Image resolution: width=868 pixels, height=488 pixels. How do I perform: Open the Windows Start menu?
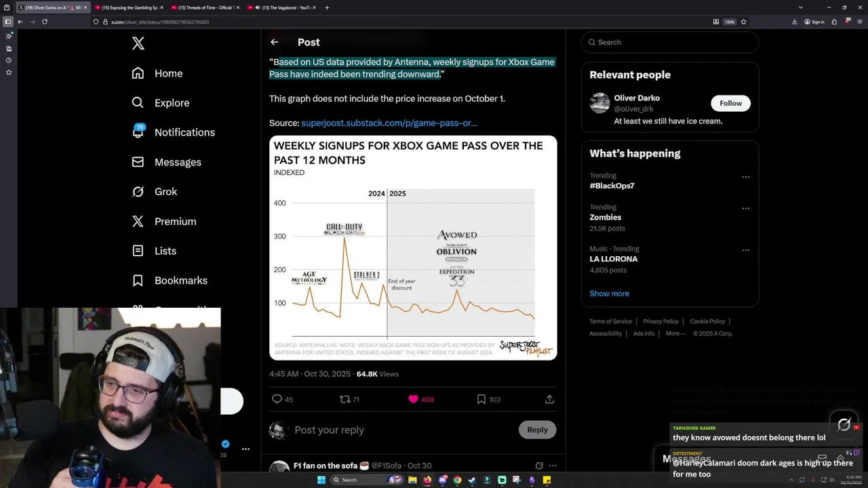pyautogui.click(x=321, y=480)
